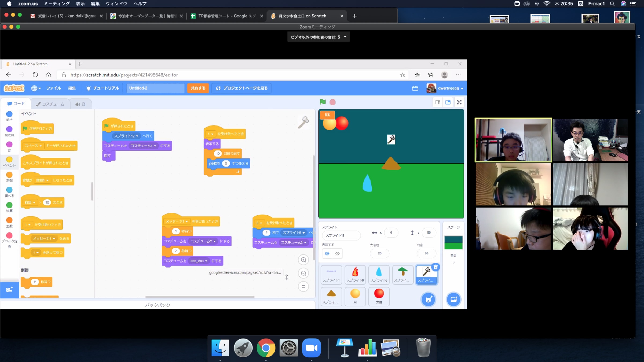Open the Zoom participants count dropdown
644x362 pixels.
click(x=319, y=37)
